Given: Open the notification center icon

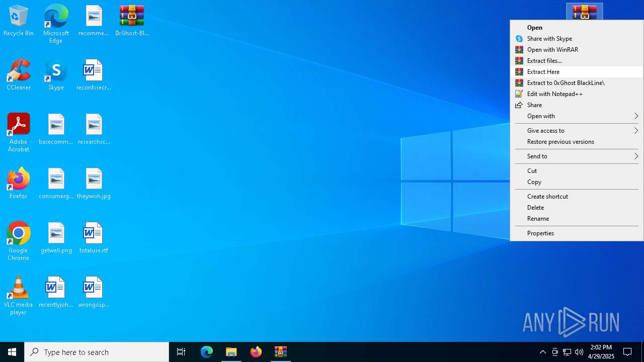Looking at the screenshot, I should coord(627,352).
